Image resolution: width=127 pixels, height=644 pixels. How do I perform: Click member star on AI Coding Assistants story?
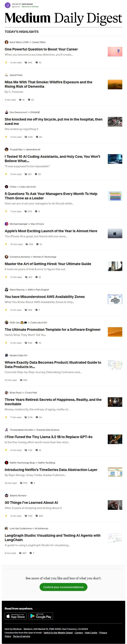tap(6, 174)
